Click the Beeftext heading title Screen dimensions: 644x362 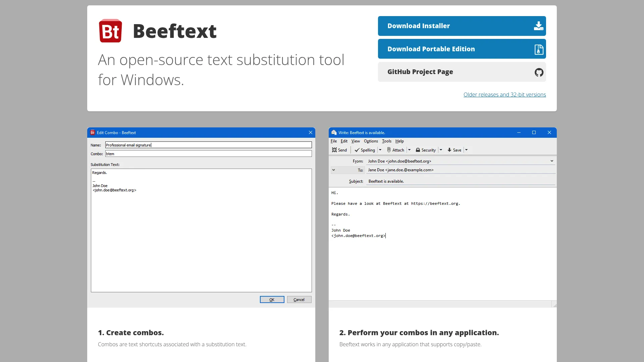point(175,31)
